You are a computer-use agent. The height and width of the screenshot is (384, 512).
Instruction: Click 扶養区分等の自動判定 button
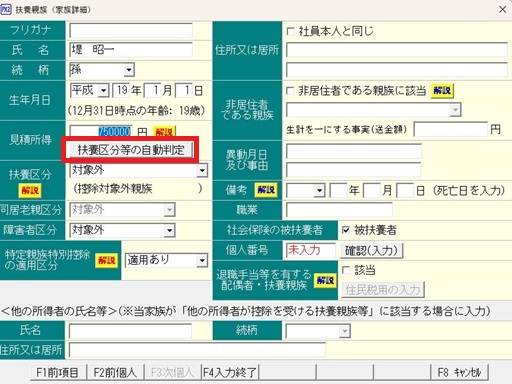coord(131,150)
